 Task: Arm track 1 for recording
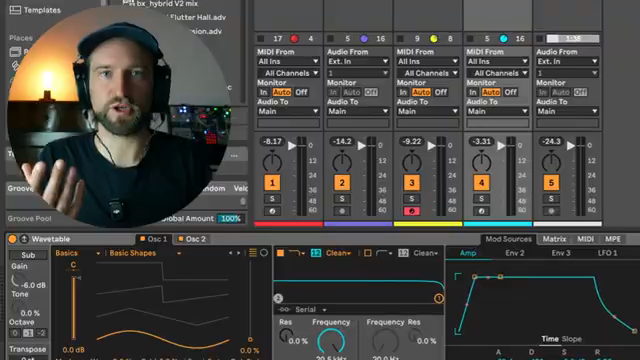[x=272, y=211]
